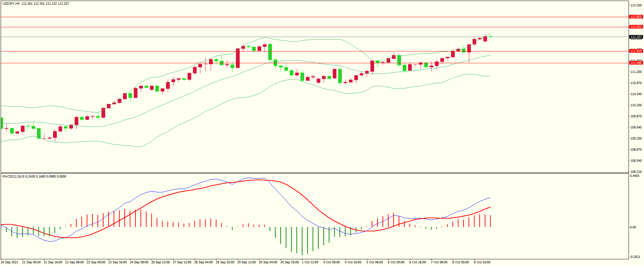The width and height of the screenshot is (644, 266).
Task: Click the current price tag 112.257
Action: [x=636, y=37]
